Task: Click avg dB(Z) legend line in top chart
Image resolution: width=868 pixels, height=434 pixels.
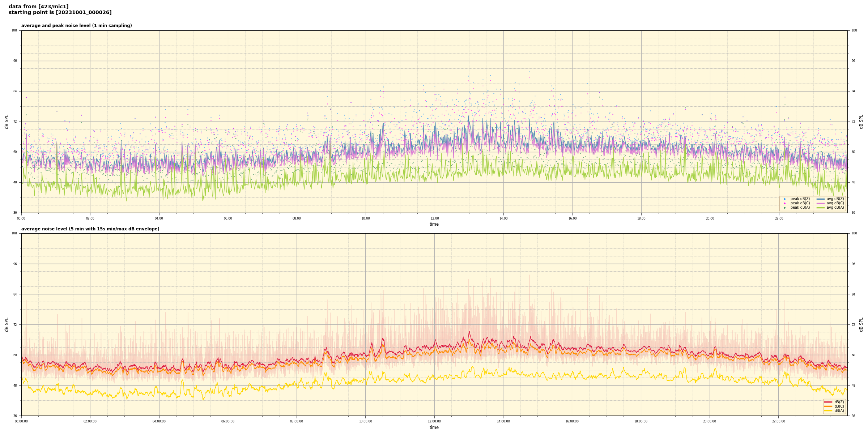Action: pos(821,199)
